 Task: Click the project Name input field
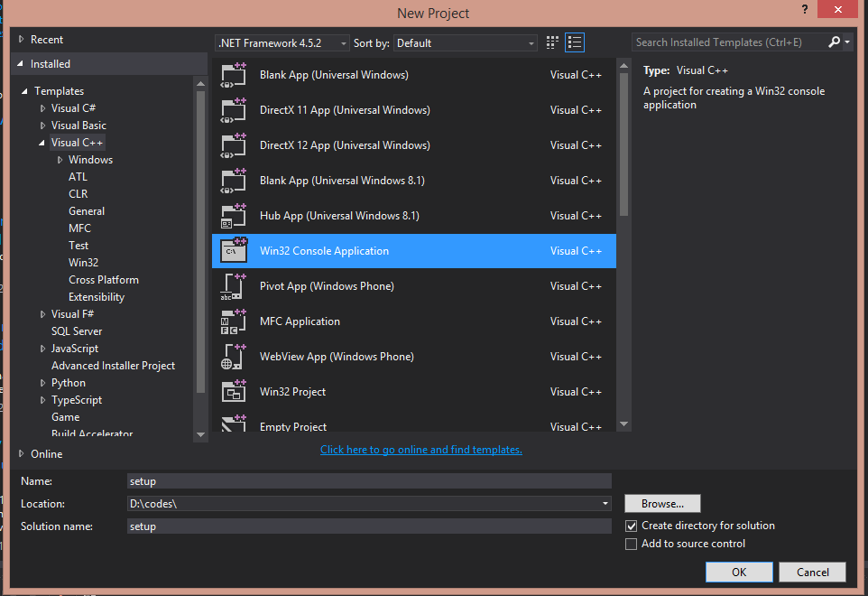coord(369,480)
